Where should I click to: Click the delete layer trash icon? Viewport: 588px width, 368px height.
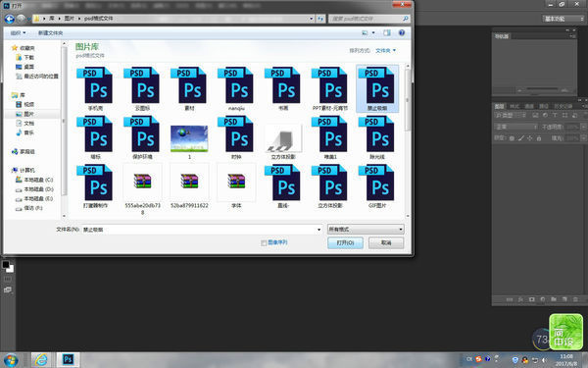pyautogui.click(x=575, y=299)
